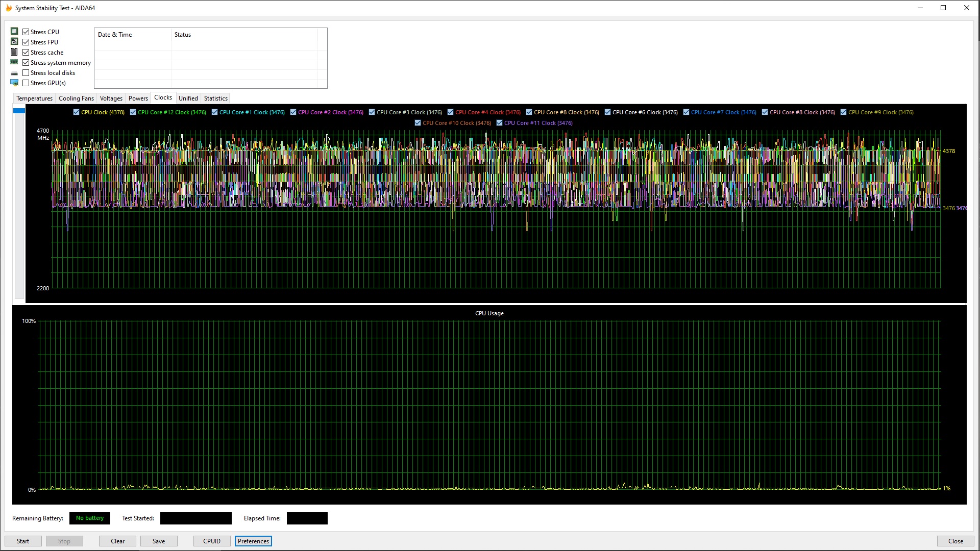Screen dimensions: 980x551
Task: Click the AIDA64 flame icon in title bar
Action: pyautogui.click(x=8, y=8)
